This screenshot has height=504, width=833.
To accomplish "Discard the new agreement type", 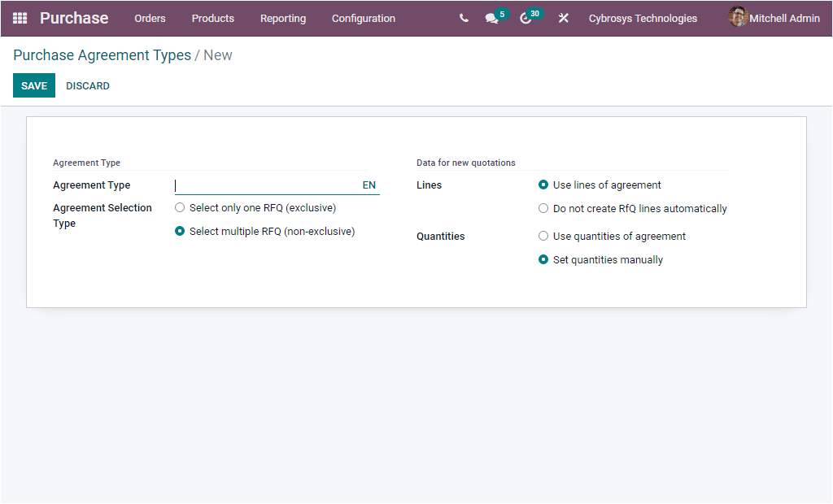I will (x=87, y=85).
